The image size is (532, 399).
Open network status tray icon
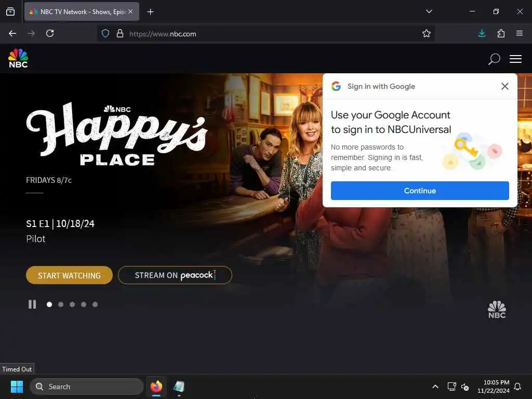[x=451, y=387]
